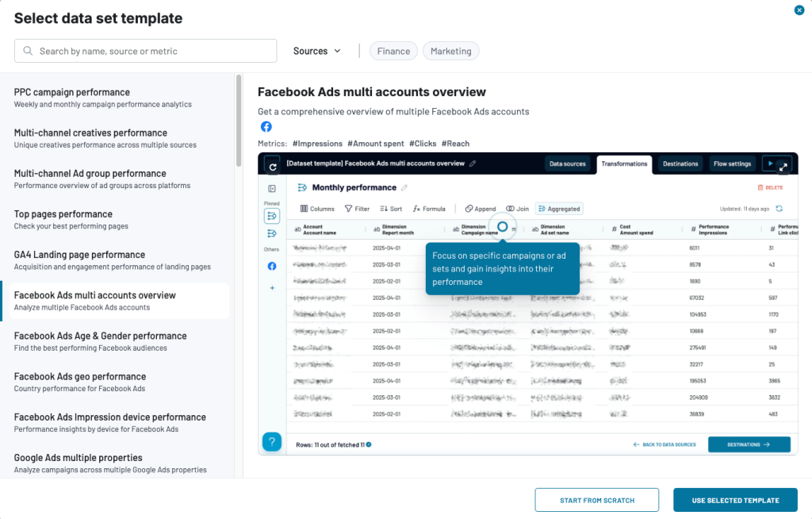Select the Marketing filter pill
This screenshot has width=812, height=519.
tap(450, 50)
